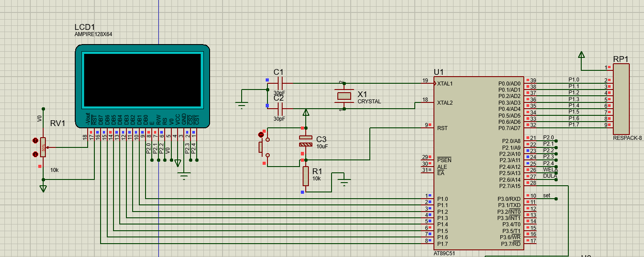
Task: Select the ground symbol below the LCD pins
Action: [184, 176]
